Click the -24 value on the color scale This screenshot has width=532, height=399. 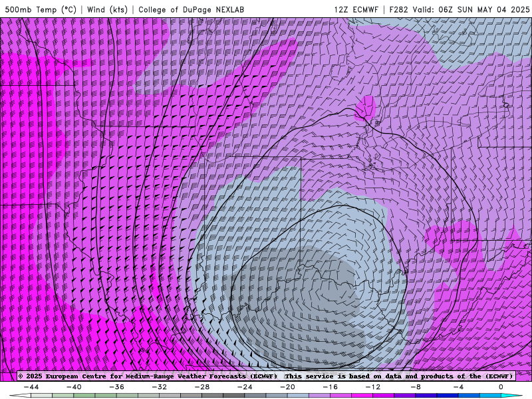click(x=245, y=387)
